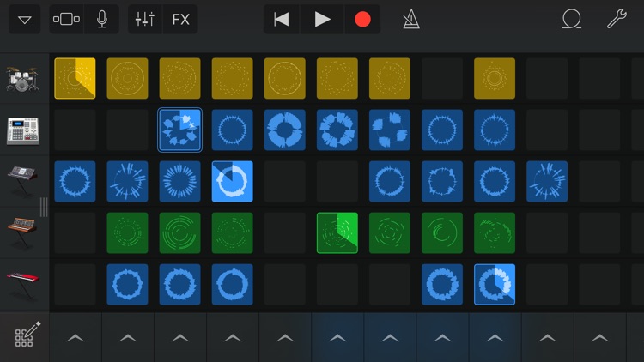Toggle the metronome
Image resolution: width=644 pixels, height=362 pixels.
click(x=411, y=19)
